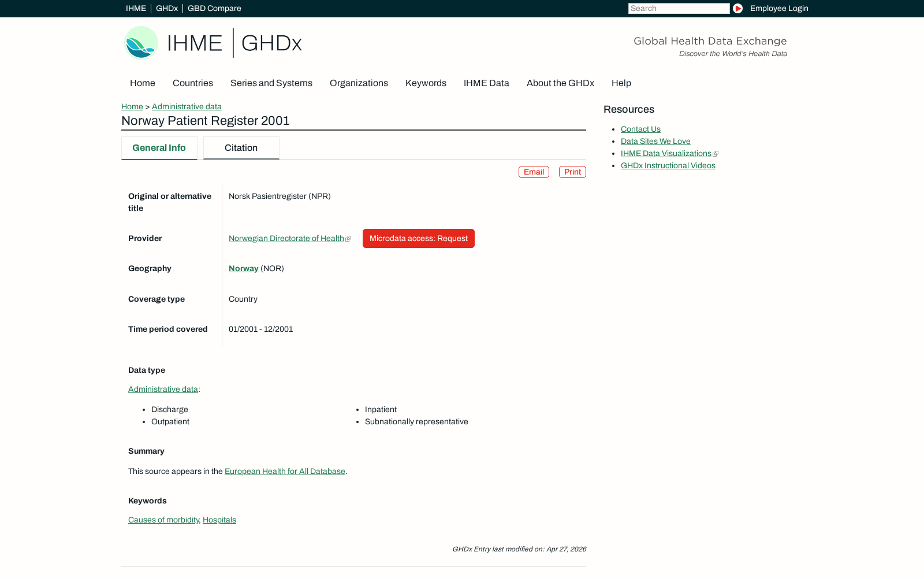Screen dimensions: 924x578
Task: Open Norwegian Directorate of Health link
Action: pos(286,239)
